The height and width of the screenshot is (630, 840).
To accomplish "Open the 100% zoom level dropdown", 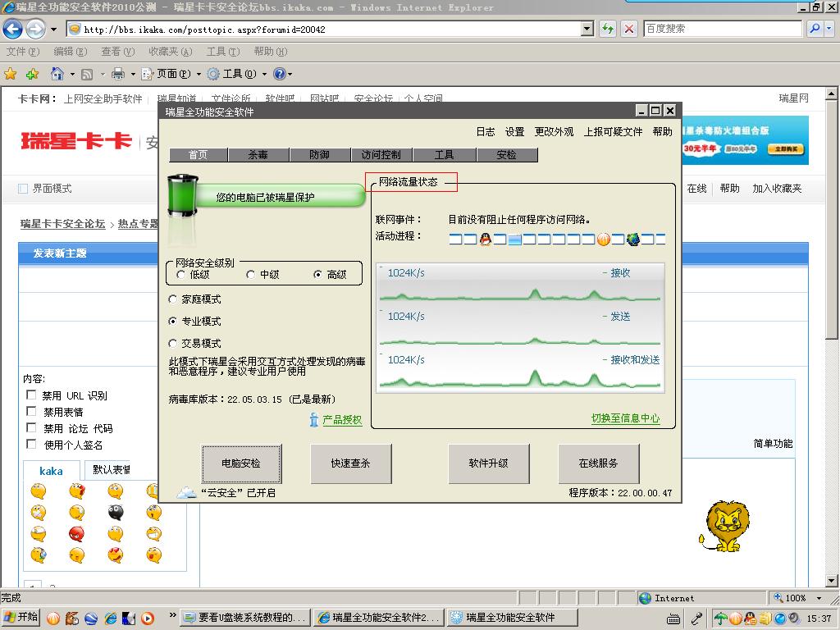I will pyautogui.click(x=819, y=598).
